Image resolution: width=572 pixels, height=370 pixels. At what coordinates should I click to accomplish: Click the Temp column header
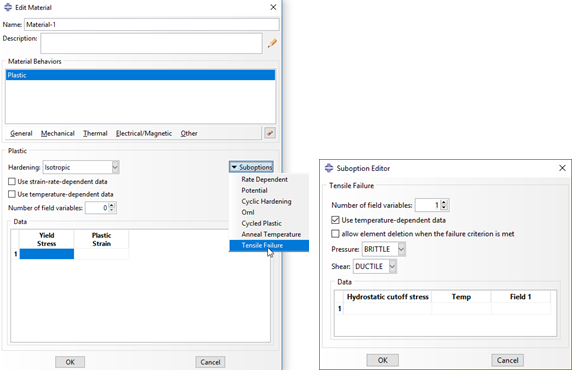coord(461,297)
